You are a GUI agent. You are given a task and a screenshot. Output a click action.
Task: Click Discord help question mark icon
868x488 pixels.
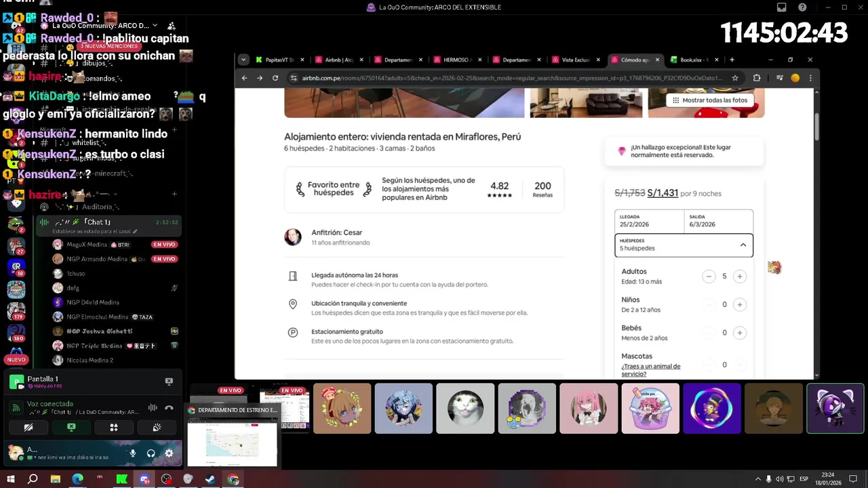point(802,7)
